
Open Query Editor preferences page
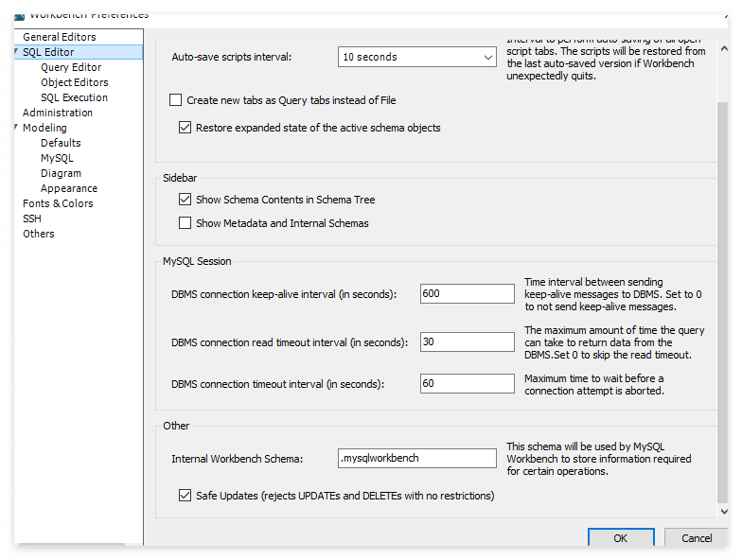tap(71, 67)
